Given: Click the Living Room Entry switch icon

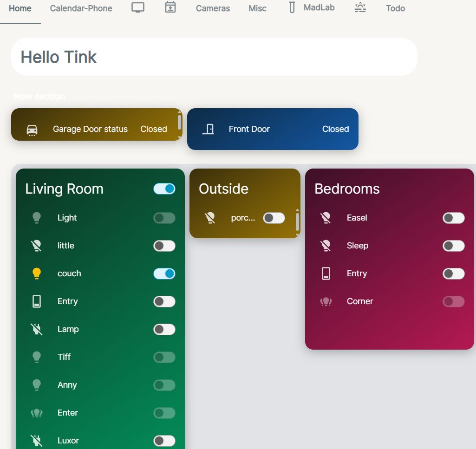Looking at the screenshot, I should (x=37, y=301).
